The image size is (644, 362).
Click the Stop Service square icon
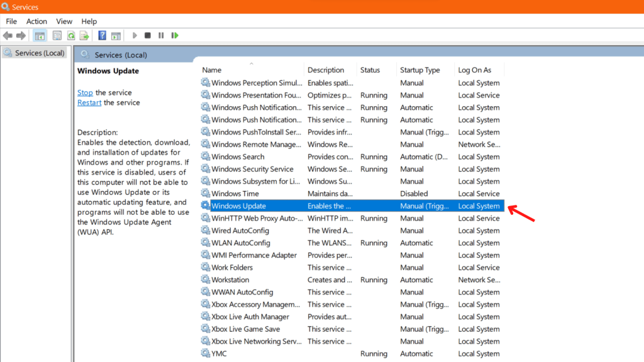coord(147,36)
